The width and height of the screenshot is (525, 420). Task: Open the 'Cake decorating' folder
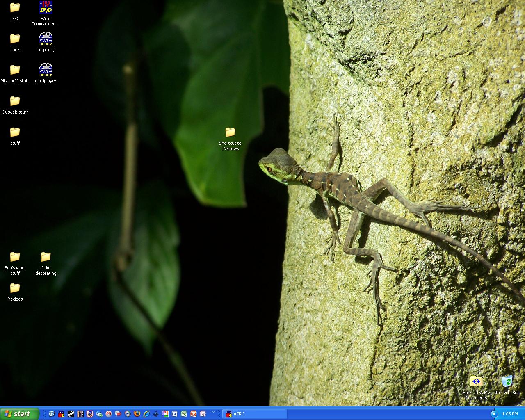pos(45,258)
